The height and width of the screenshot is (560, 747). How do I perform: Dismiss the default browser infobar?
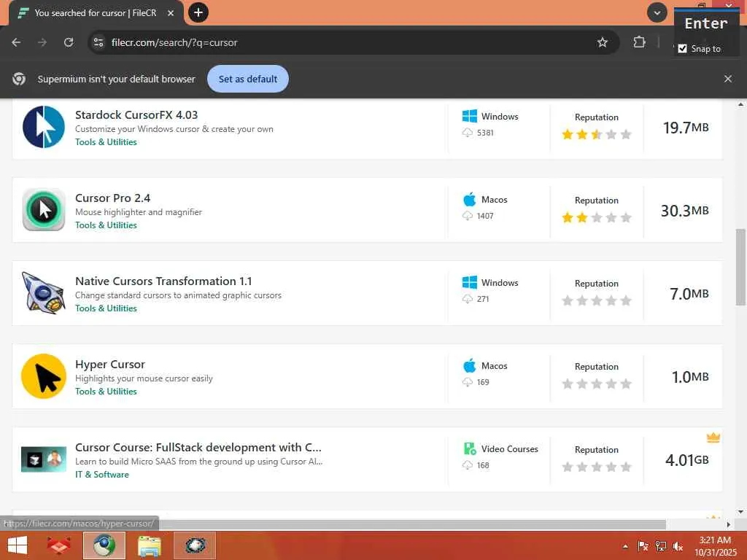coord(727,79)
